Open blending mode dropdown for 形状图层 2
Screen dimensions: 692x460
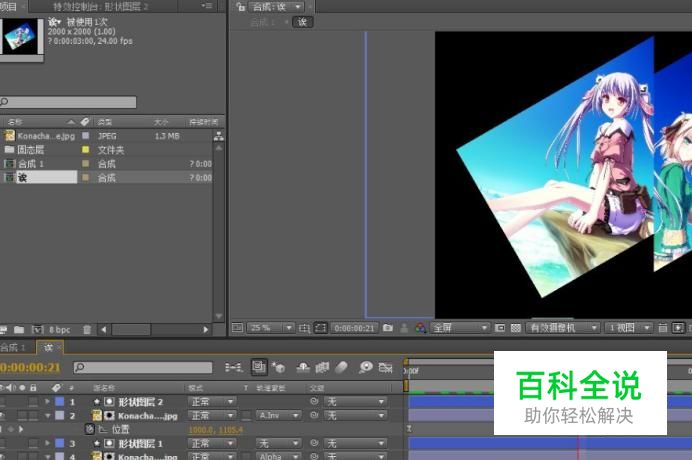coord(212,402)
